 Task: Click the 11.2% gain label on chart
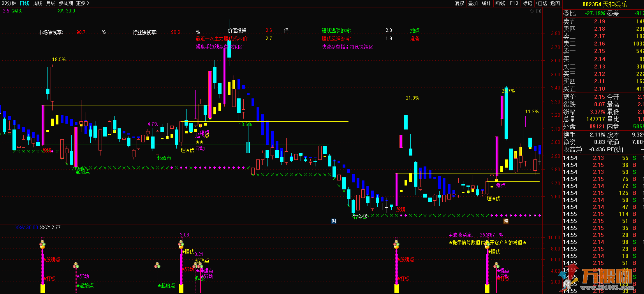tap(532, 112)
